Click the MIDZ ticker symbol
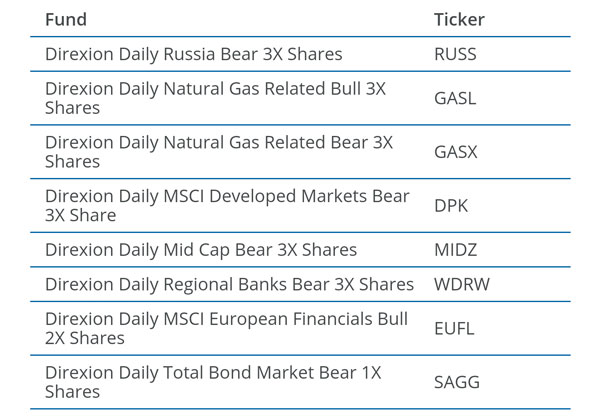The height and width of the screenshot is (418, 600). coord(456,250)
